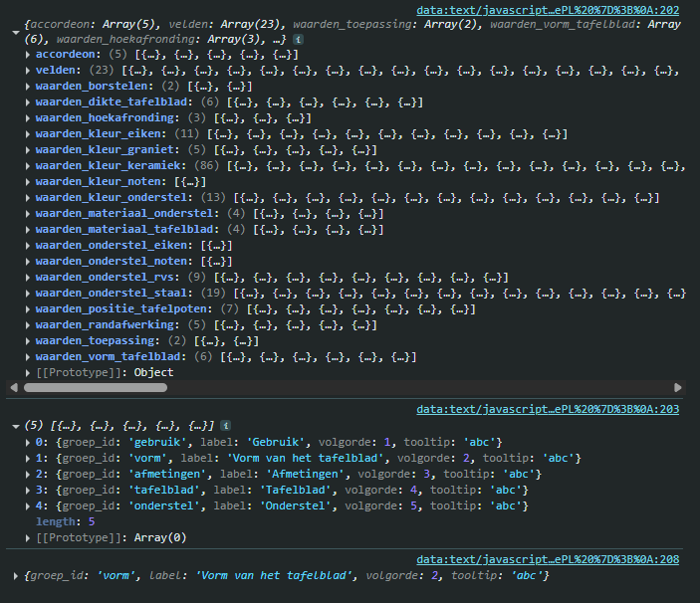
Task: Click the left scrollbar arrow
Action: [x=15, y=387]
